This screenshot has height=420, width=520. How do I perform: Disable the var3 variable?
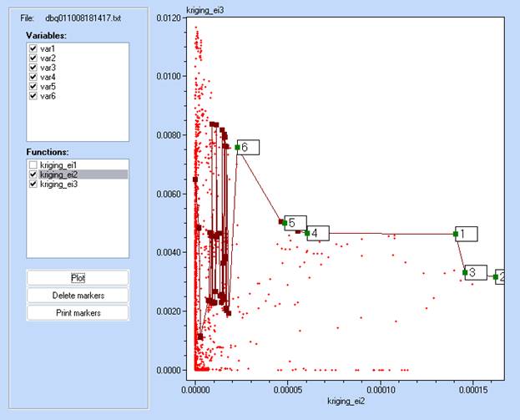tap(33, 68)
